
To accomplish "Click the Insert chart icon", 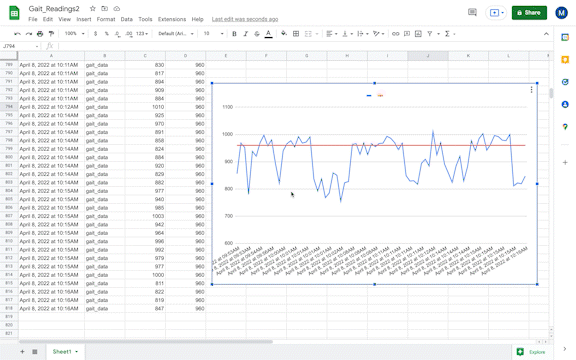I will point(418,34).
